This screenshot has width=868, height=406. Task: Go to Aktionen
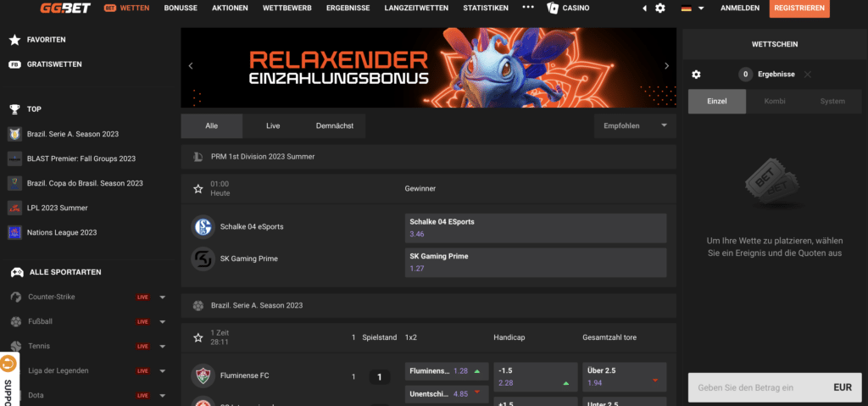230,8
